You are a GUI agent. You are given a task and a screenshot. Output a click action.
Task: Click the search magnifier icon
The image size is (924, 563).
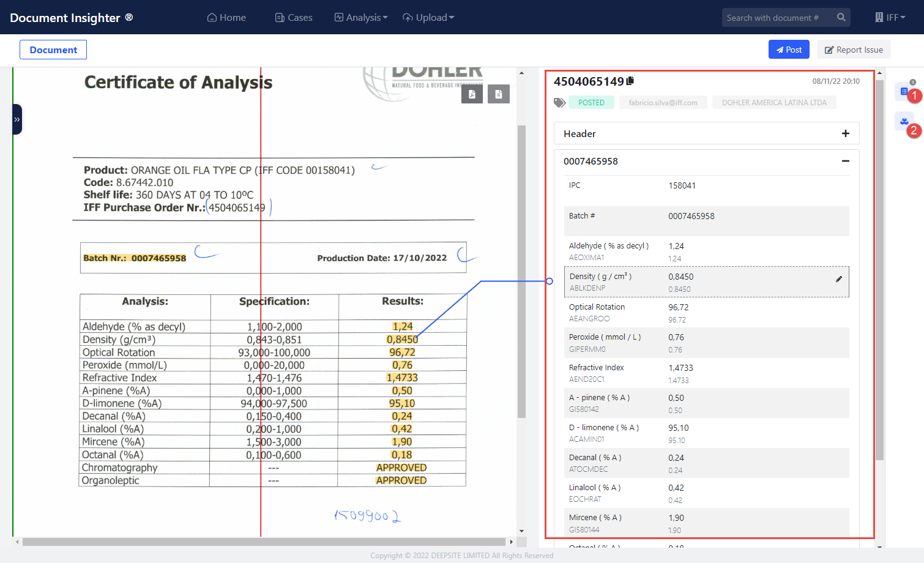point(841,18)
